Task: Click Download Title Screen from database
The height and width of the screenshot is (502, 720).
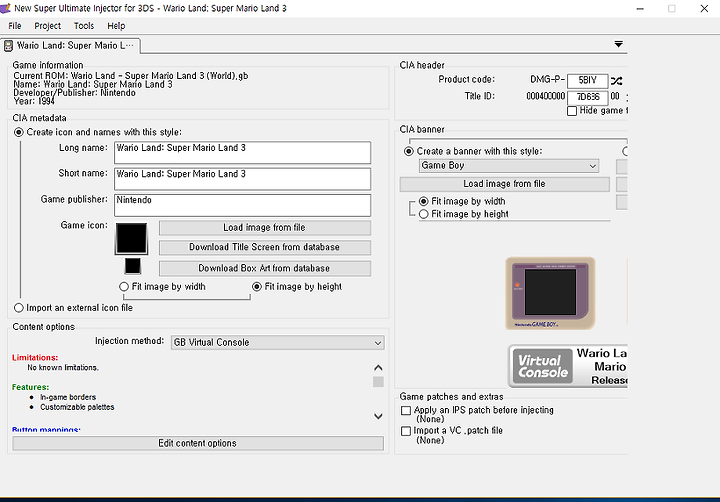Action: click(265, 248)
